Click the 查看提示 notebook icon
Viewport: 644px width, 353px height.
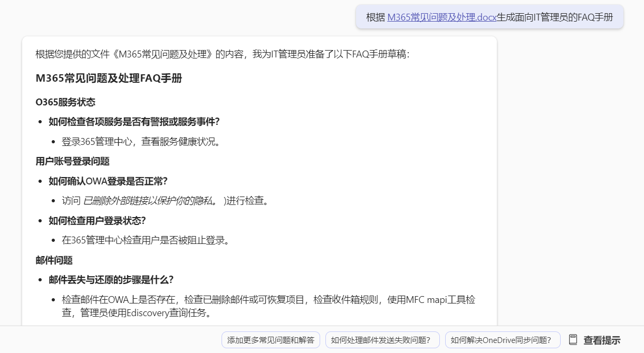click(x=573, y=340)
